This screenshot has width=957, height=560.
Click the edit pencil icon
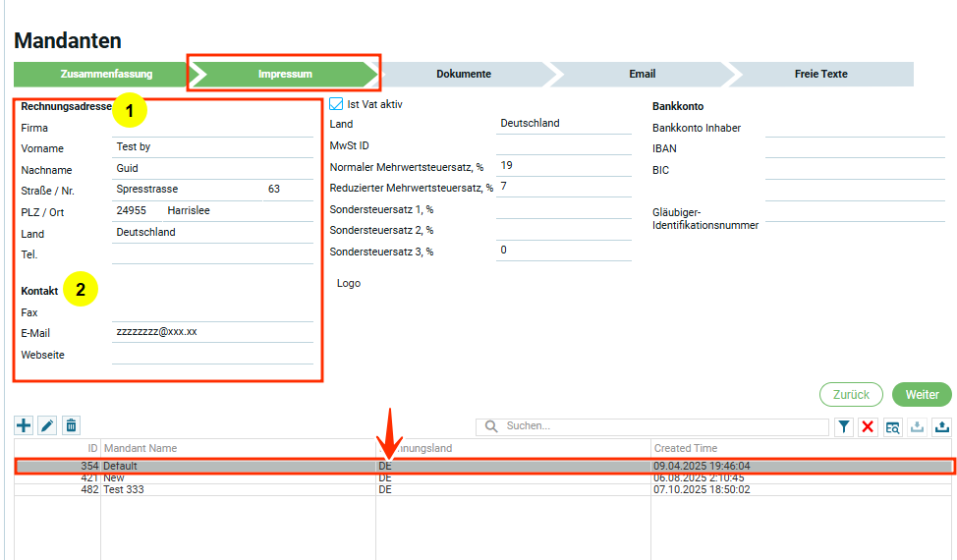pyautogui.click(x=47, y=425)
